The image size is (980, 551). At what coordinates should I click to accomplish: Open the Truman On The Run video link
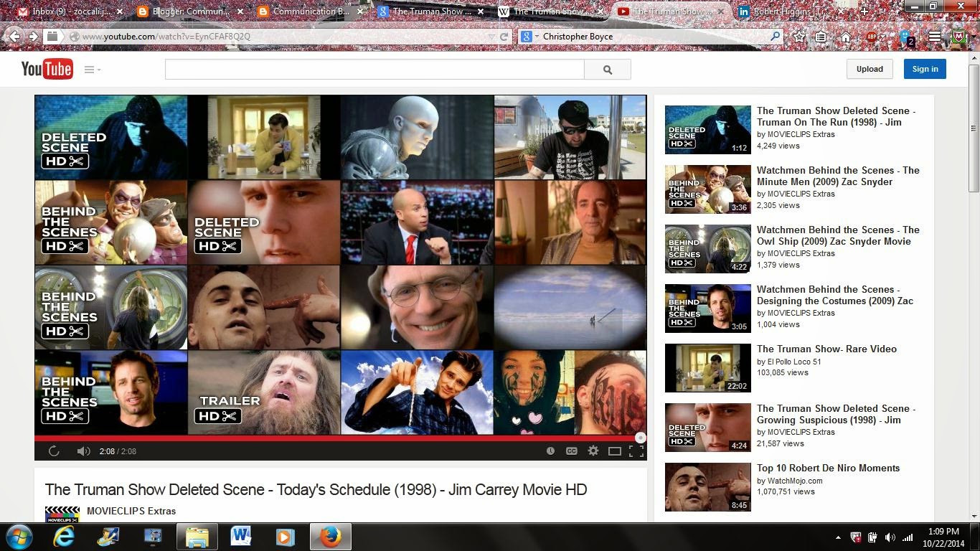point(837,116)
